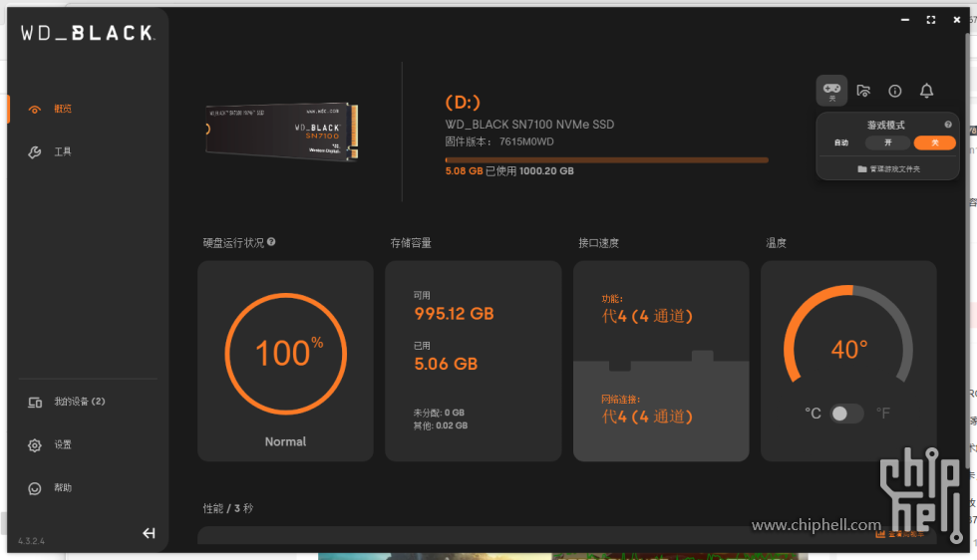Click the 接口速度 section heading

[x=598, y=243]
